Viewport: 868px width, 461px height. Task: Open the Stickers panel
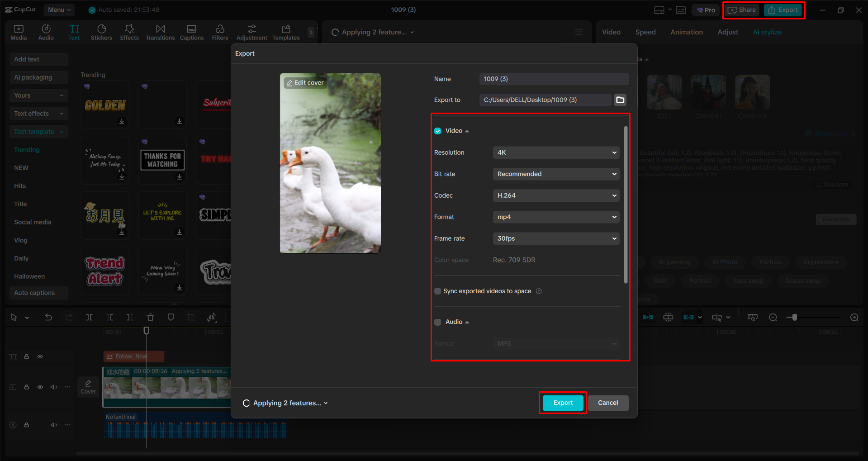click(x=101, y=32)
